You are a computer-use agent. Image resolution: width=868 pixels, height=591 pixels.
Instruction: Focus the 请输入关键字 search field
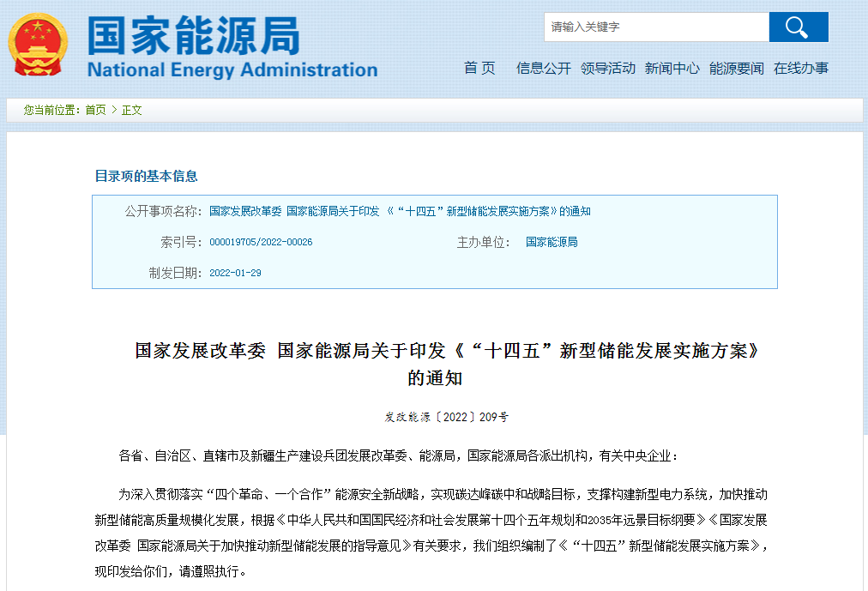click(656, 27)
